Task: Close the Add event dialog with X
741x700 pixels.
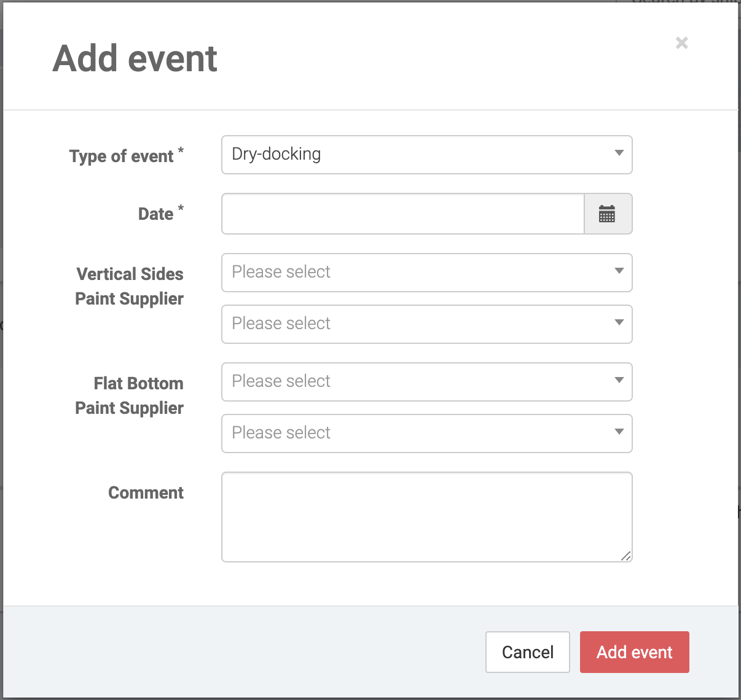Action: [681, 43]
